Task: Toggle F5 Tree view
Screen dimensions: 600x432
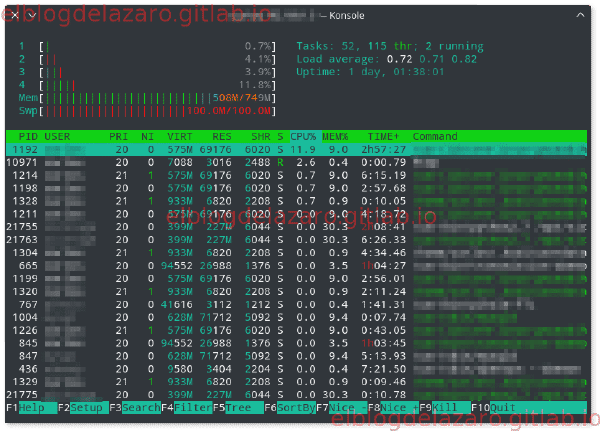Action: coord(238,408)
